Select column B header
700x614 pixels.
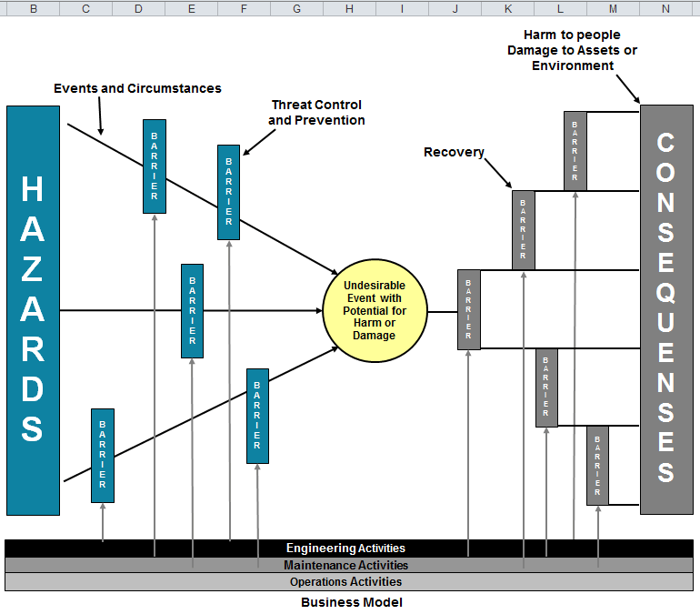pos(33,8)
